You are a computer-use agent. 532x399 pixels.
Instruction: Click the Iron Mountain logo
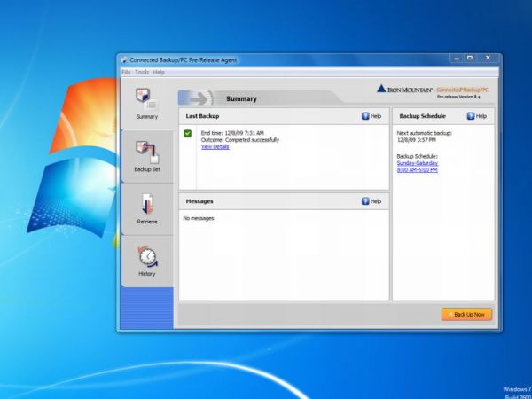pos(404,90)
